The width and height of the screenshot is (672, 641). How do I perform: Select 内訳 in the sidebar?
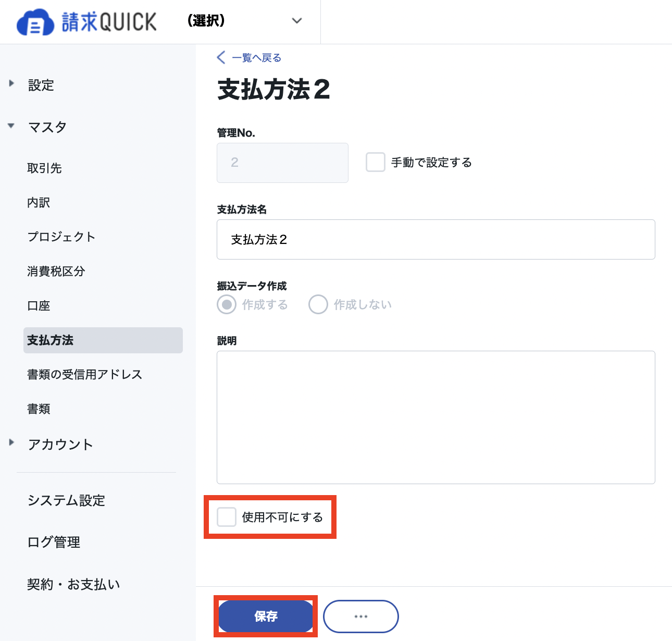pyautogui.click(x=39, y=203)
